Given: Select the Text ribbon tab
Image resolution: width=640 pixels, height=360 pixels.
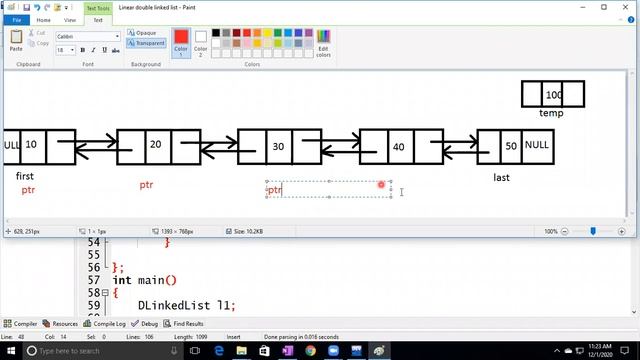Looking at the screenshot, I should [98, 20].
